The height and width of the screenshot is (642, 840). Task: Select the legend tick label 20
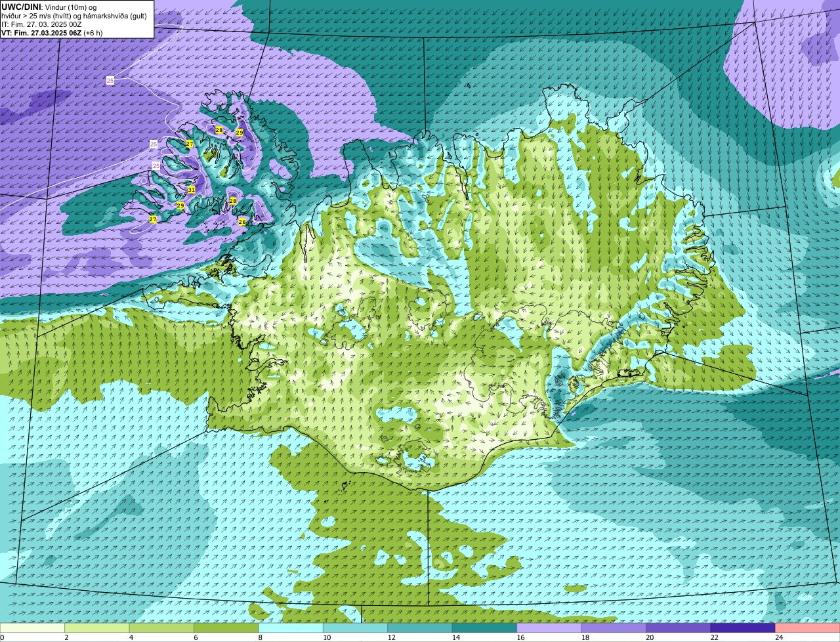(x=650, y=637)
